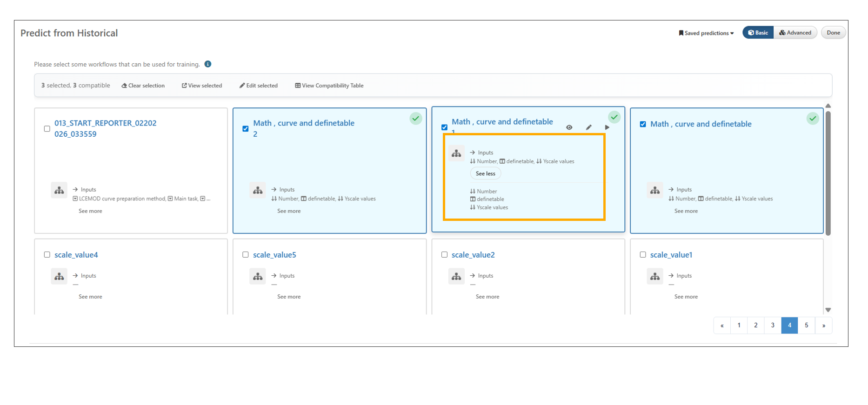
Task: Click the pencil edit icon on Math curve card
Action: click(588, 127)
